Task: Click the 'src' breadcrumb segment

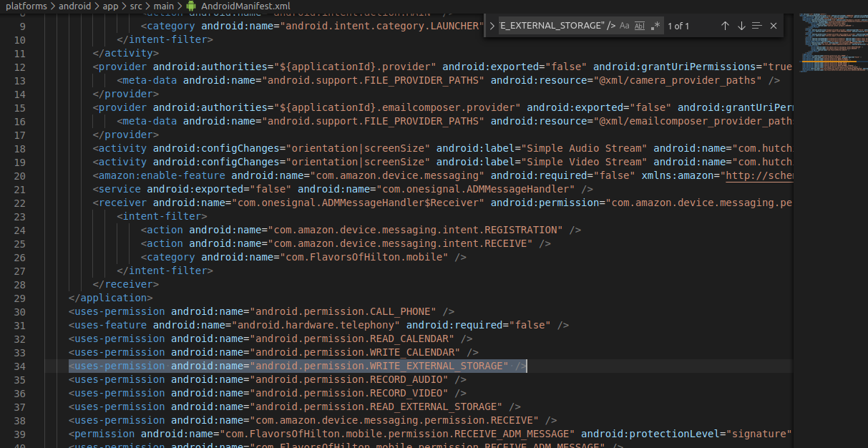Action: 136,6
